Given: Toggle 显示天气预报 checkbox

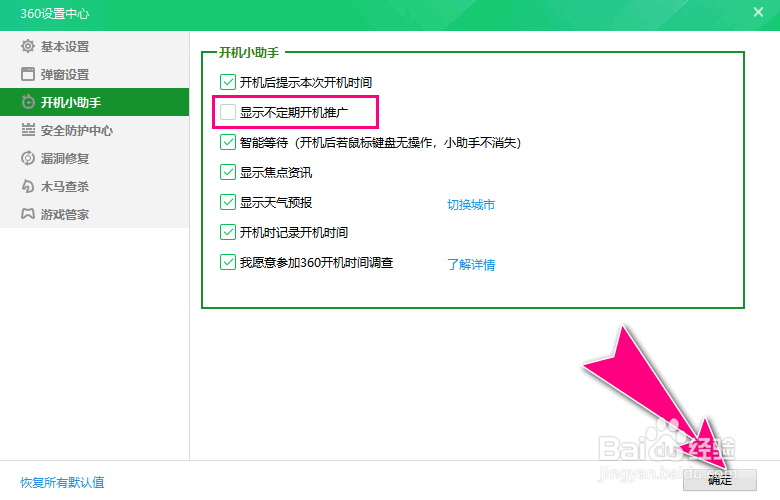Looking at the screenshot, I should point(228,202).
